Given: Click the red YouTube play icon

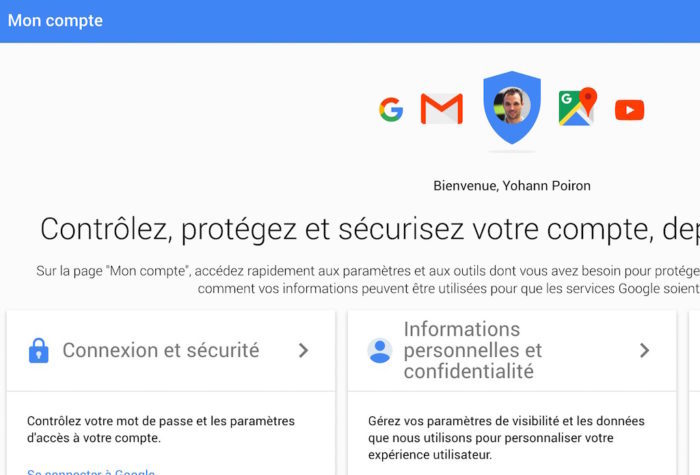Looking at the screenshot, I should pos(629,110).
